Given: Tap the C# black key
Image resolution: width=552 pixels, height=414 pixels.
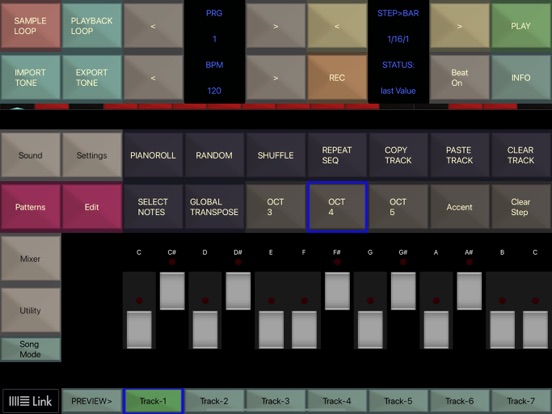Looking at the screenshot, I should (172, 291).
